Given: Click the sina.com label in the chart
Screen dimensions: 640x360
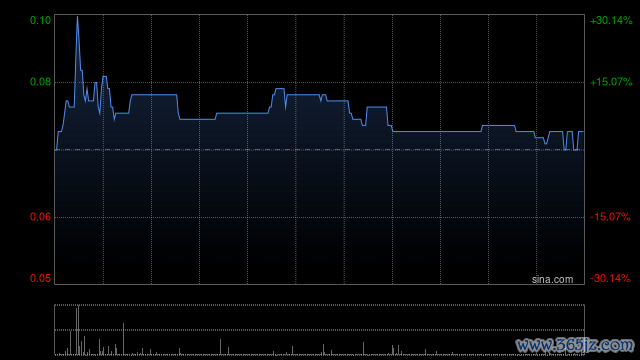Looking at the screenshot, I should [x=552, y=280].
